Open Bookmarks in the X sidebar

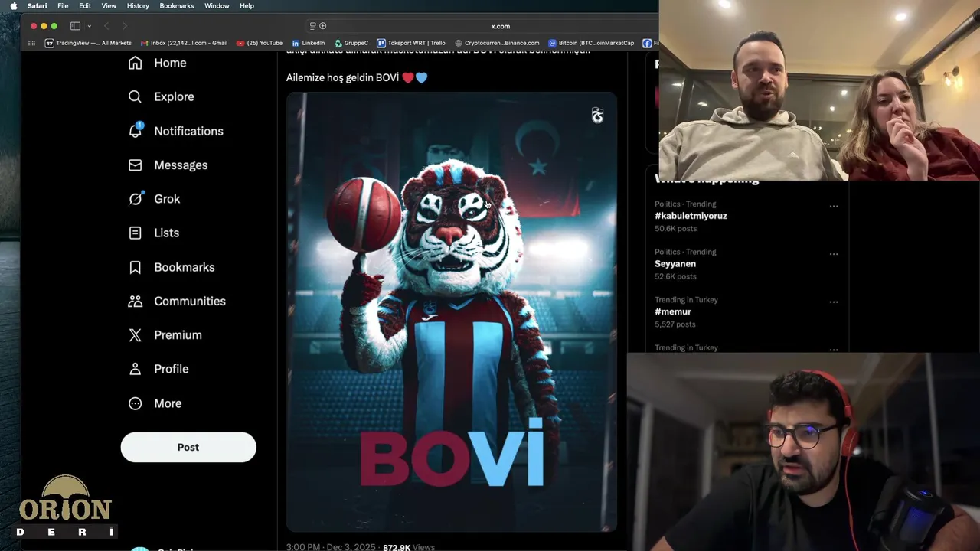coord(171,267)
